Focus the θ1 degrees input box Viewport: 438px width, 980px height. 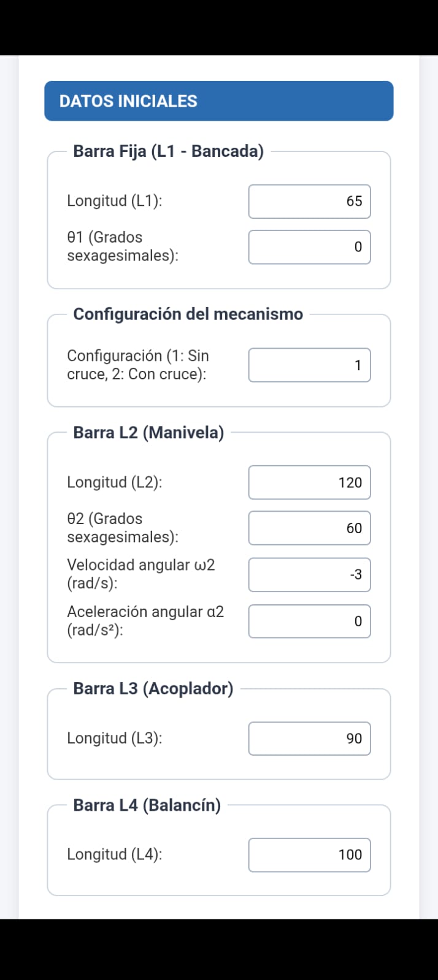[x=309, y=247]
